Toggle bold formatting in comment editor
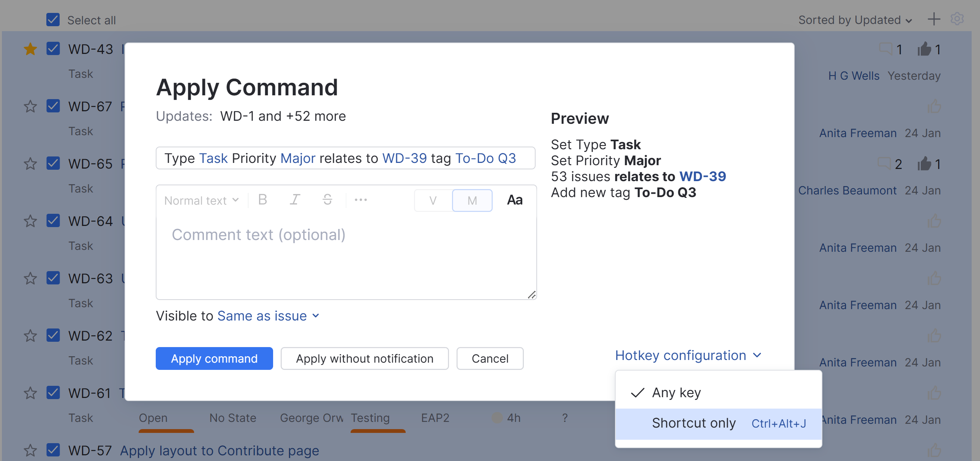This screenshot has width=980, height=461. click(x=262, y=200)
